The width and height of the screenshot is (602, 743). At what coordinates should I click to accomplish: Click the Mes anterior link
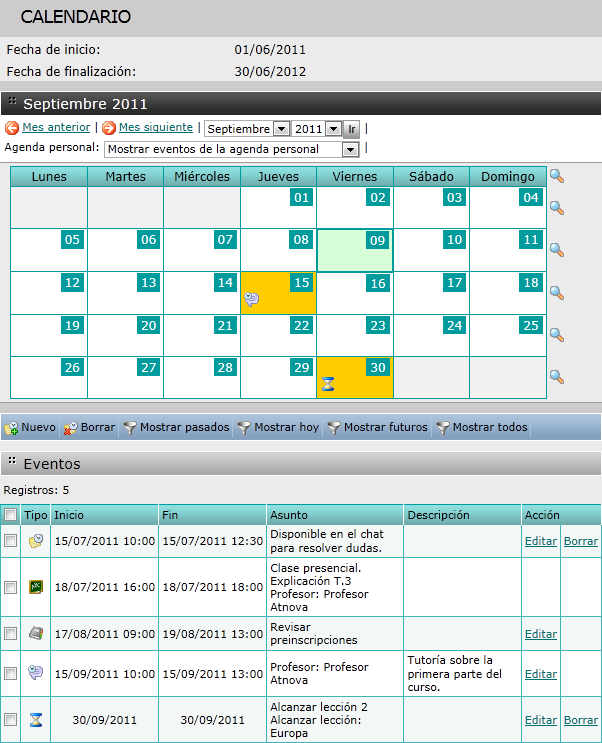pos(56,127)
